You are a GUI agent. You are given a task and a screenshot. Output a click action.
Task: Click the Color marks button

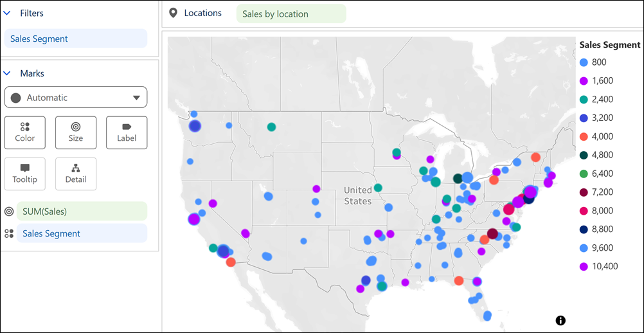coord(24,132)
